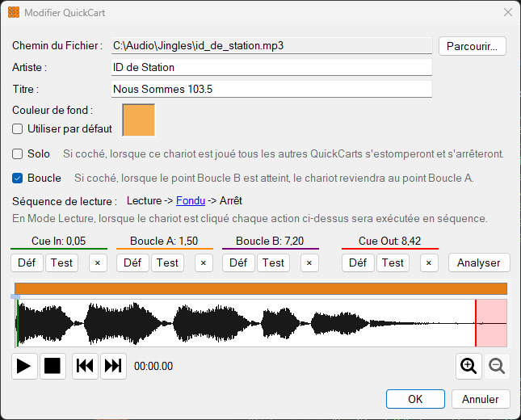Clear the Boucle A point
The width and height of the screenshot is (521, 420).
click(x=204, y=262)
